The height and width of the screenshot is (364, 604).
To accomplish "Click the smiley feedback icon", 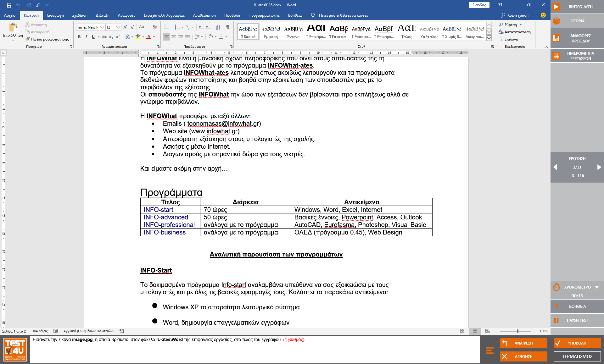I will 543,15.
